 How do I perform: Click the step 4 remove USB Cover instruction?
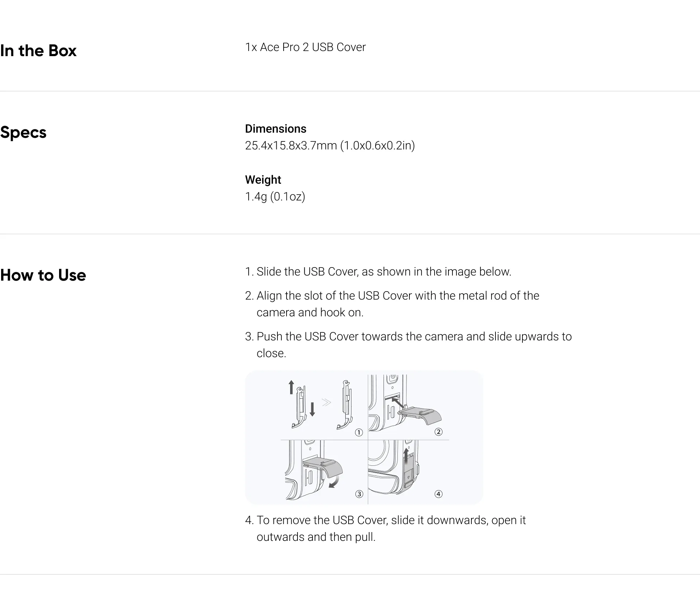385,528
